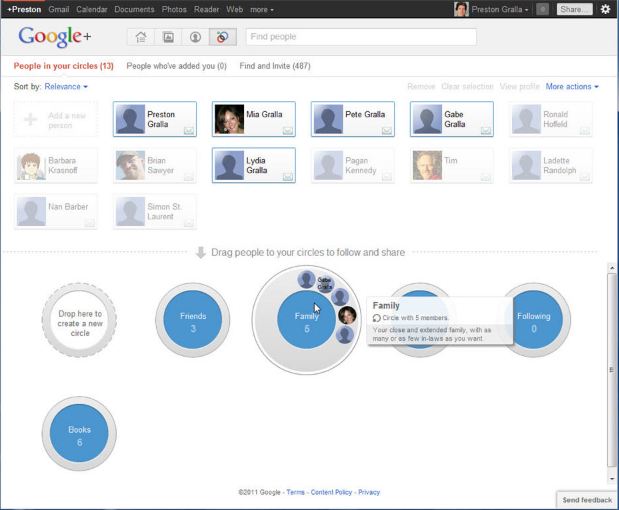The image size is (619, 510).
Task: Open the Photos icon in toolbar
Action: [168, 38]
